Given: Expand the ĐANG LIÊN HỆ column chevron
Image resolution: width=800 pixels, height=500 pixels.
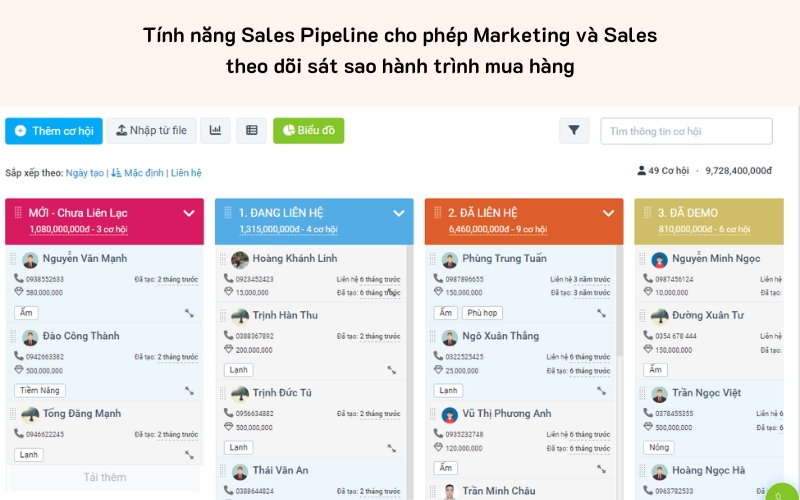Looking at the screenshot, I should click(398, 213).
